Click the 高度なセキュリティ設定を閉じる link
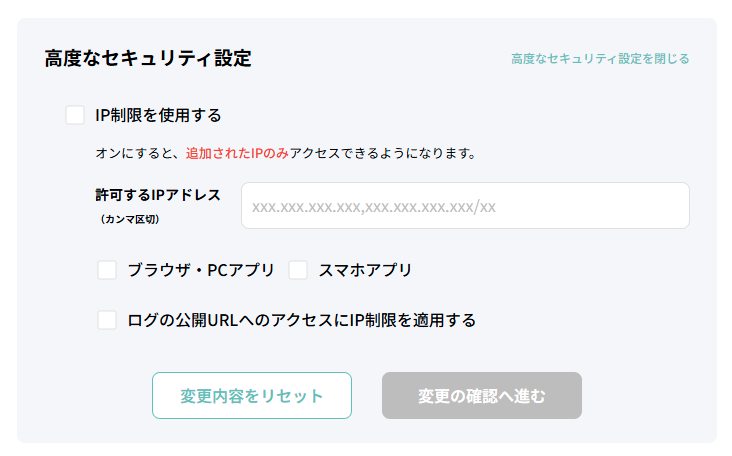732x456 pixels. pos(600,59)
